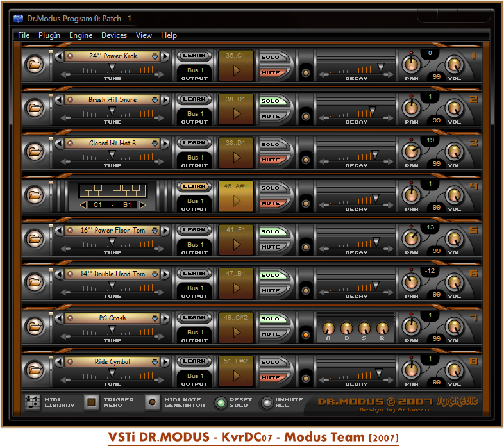
Task: Expand the 16'' Power Floor Tom sample list
Action: tap(155, 231)
